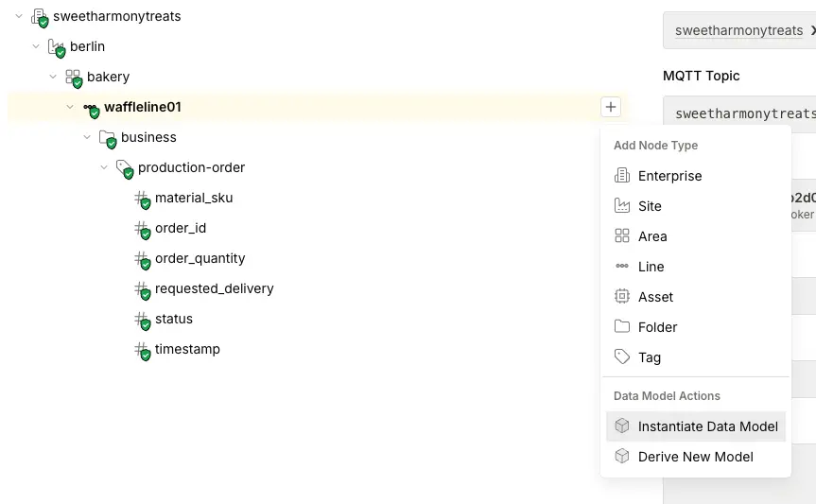
Task: Collapse the berlin site node
Action: (36, 46)
